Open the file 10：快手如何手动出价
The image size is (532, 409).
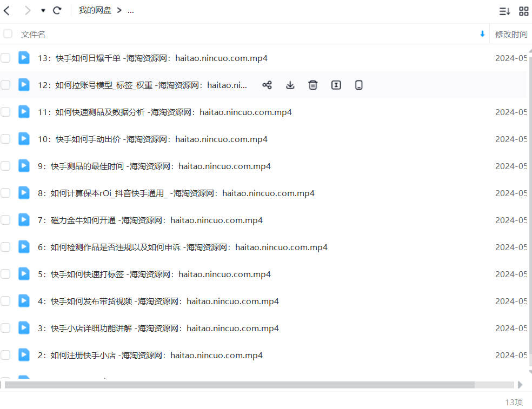152,139
